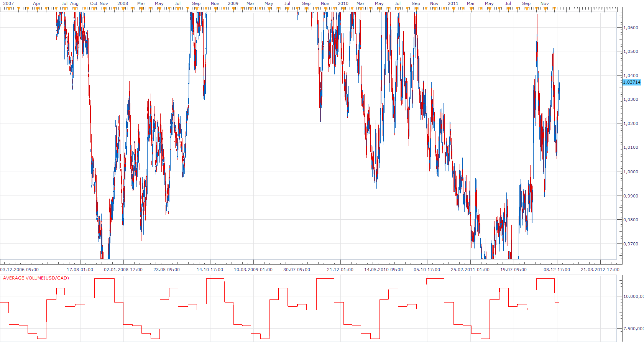Click the 1,0400 price level on the scale
This screenshot has width=644, height=342.
tap(631, 76)
